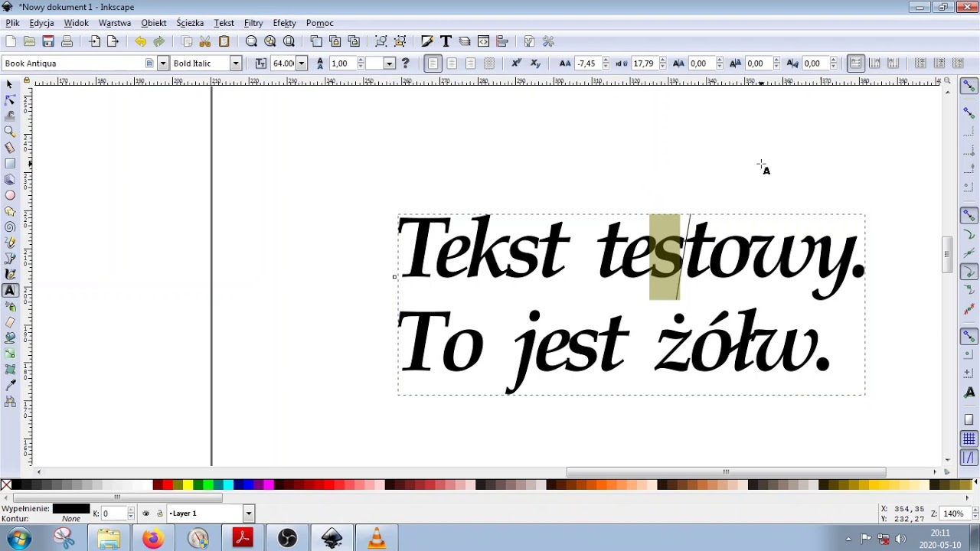Toggle justify text alignment
980x551 pixels.
pos(489,64)
